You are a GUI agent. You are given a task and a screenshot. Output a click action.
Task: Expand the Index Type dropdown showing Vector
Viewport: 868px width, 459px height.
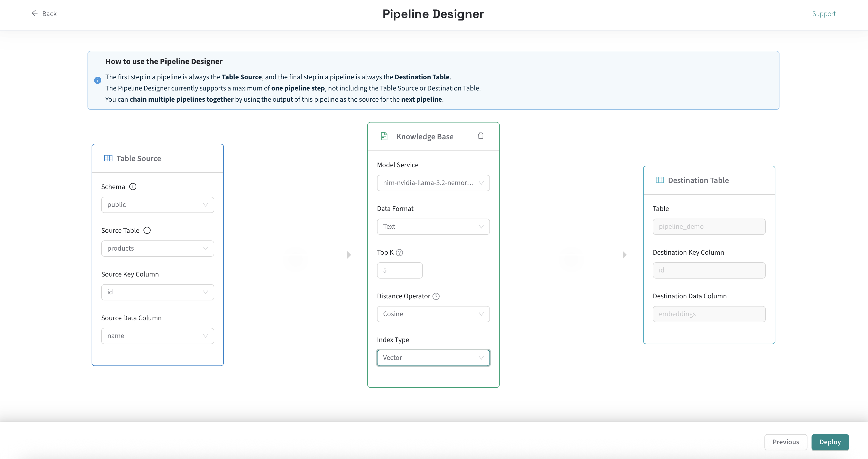pos(433,358)
